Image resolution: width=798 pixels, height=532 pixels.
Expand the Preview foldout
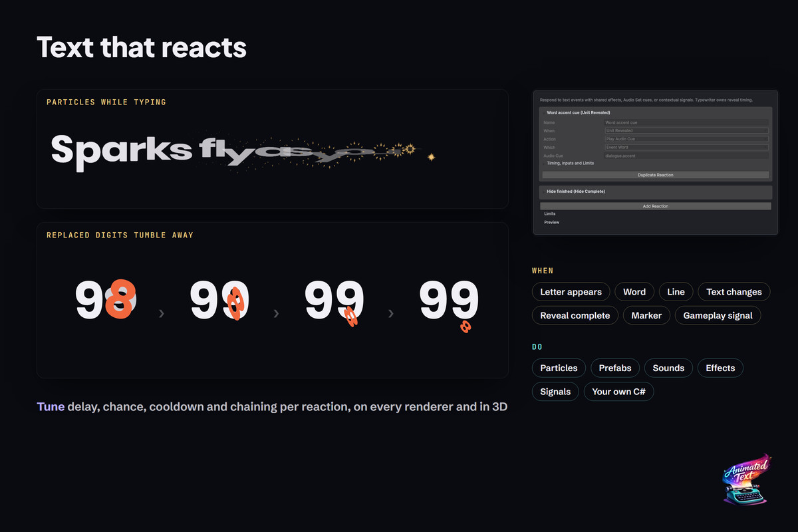(x=551, y=222)
